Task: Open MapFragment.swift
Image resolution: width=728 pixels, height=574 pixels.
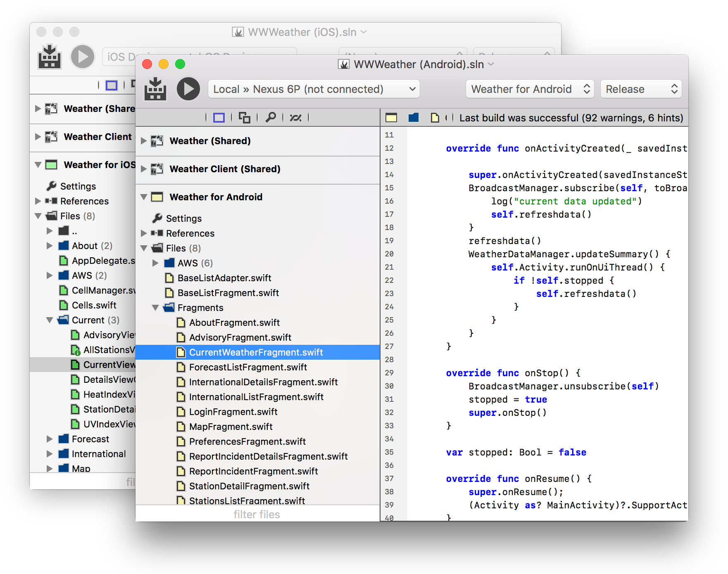Action: click(x=231, y=427)
